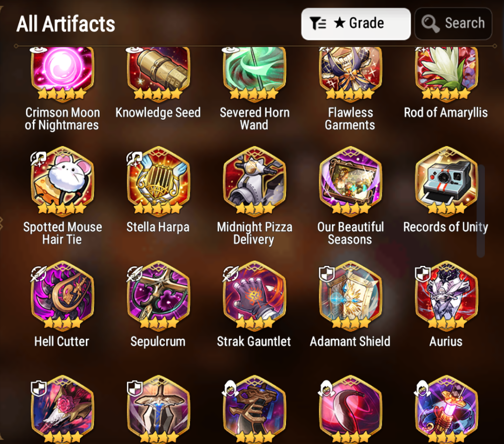Open the Grade sort filter dropdown
Image resolution: width=504 pixels, height=444 pixels.
pyautogui.click(x=356, y=24)
